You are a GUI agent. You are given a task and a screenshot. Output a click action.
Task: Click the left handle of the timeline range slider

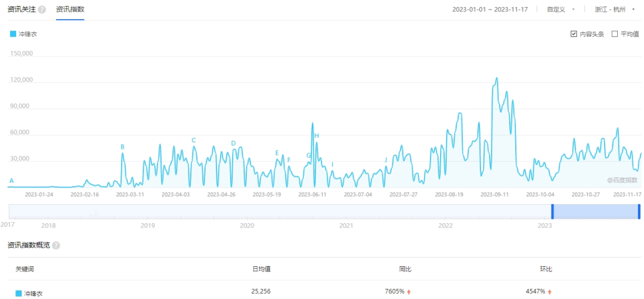coord(552,211)
